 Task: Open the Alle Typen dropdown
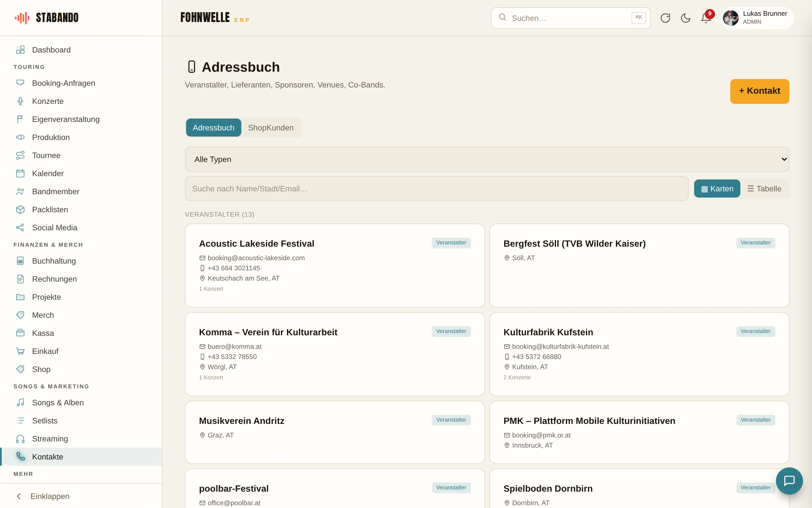pyautogui.click(x=487, y=159)
